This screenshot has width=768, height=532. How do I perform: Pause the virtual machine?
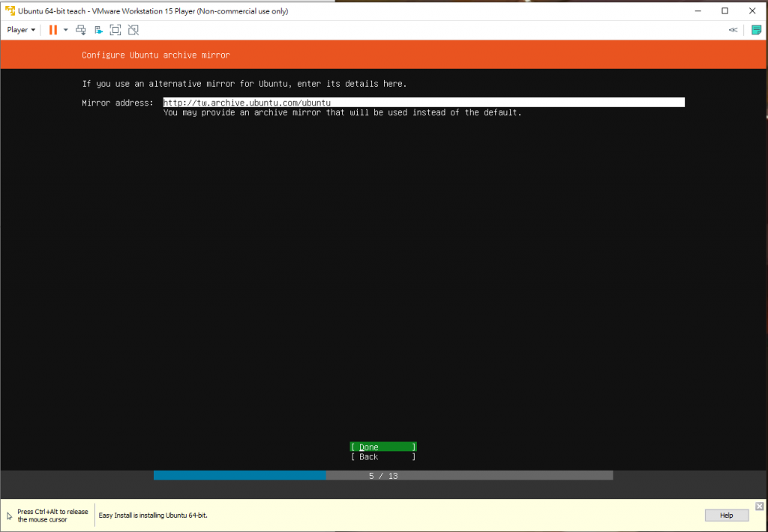(53, 30)
